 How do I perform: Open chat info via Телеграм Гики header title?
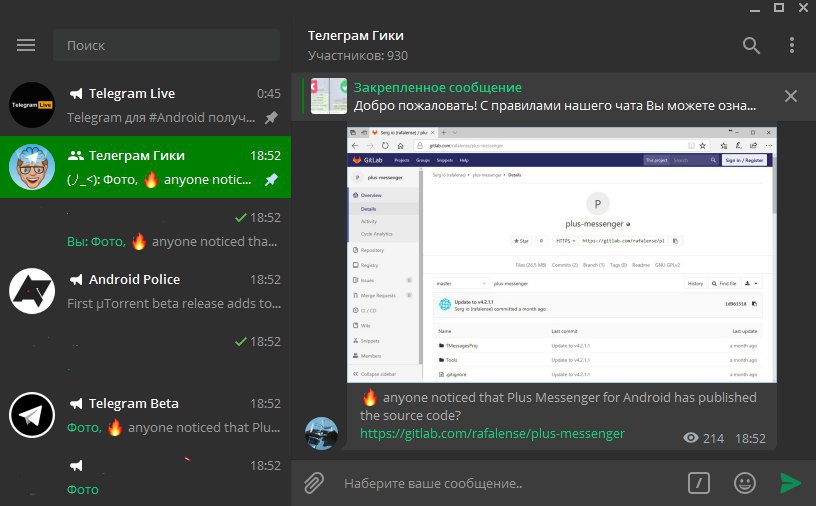(x=355, y=35)
